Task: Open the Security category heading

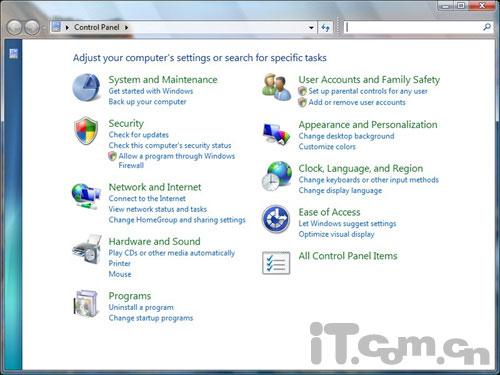Action: click(126, 123)
